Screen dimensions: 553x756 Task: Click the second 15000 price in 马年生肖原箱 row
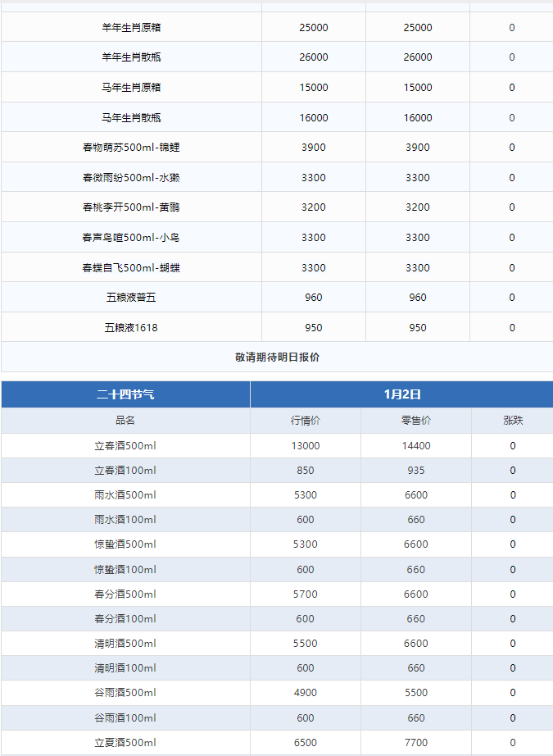[x=418, y=87]
